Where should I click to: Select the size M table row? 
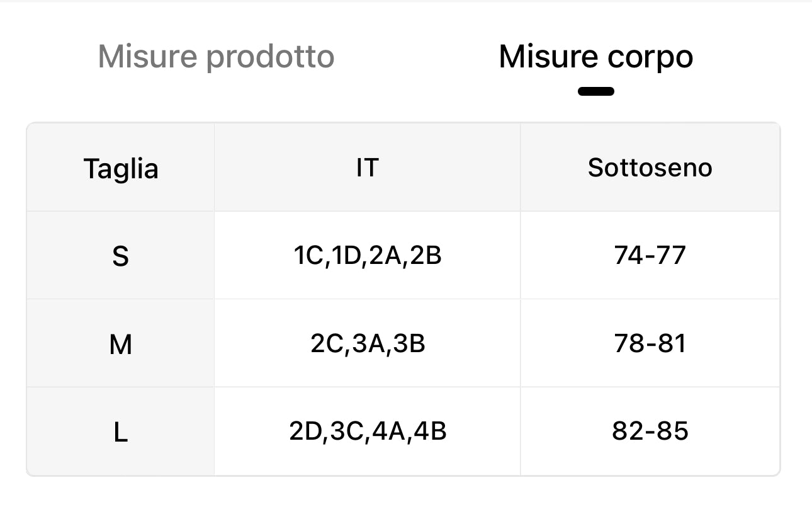click(403, 343)
